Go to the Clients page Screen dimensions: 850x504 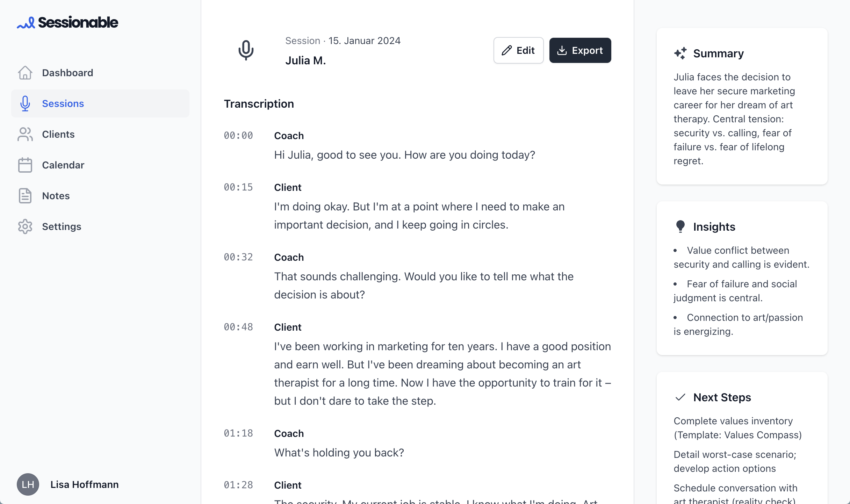pyautogui.click(x=58, y=134)
